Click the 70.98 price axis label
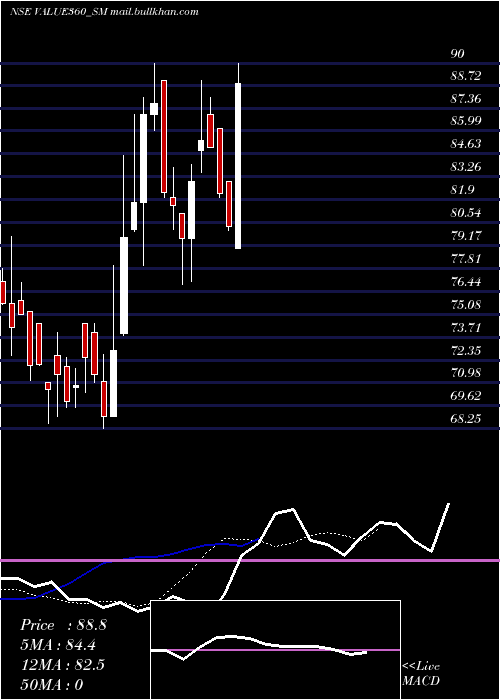 click(466, 373)
